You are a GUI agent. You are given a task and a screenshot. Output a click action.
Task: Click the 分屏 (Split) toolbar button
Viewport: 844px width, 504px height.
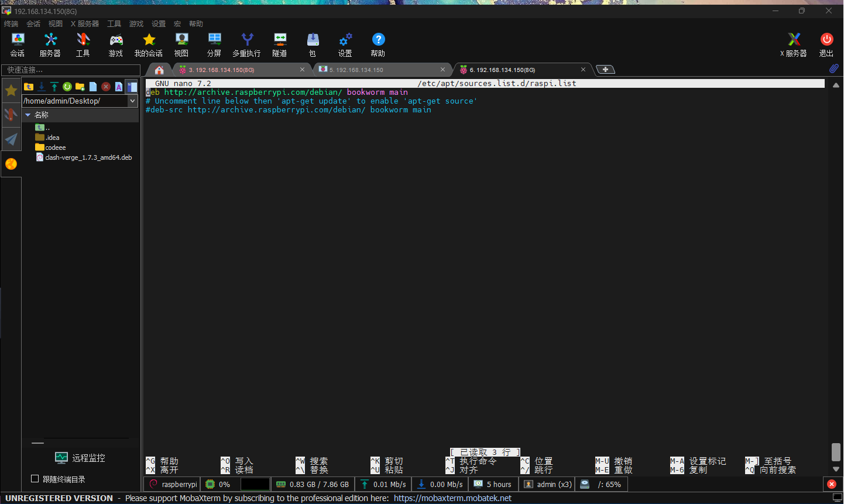click(x=214, y=45)
